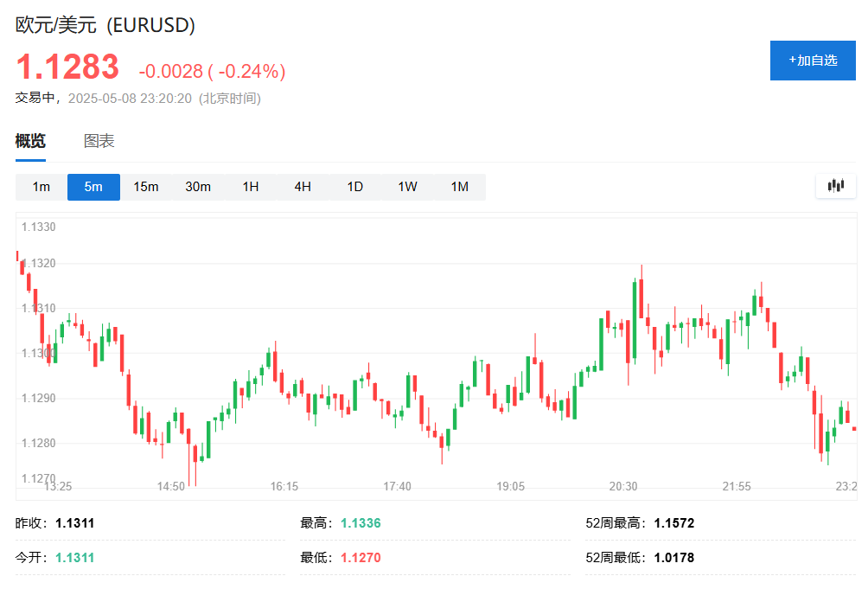The image size is (868, 589).
Task: Add EURUSD to watchlist with +加自选
Action: 813,61
